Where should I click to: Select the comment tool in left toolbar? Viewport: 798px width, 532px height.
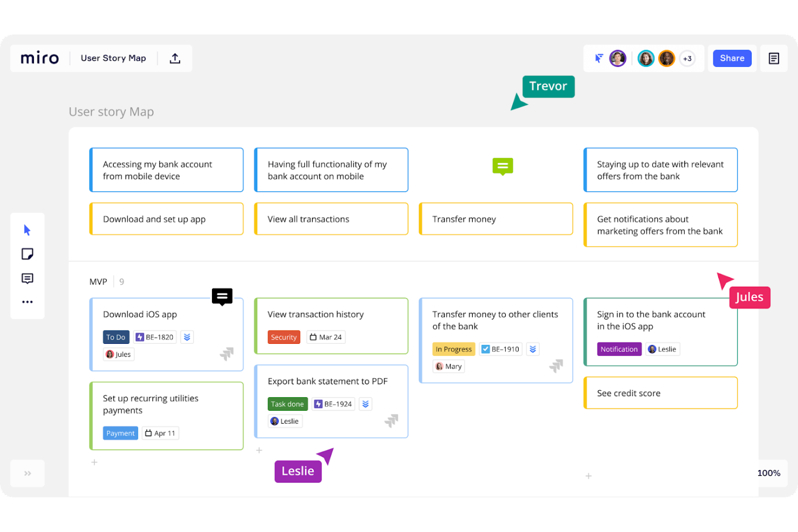27,278
